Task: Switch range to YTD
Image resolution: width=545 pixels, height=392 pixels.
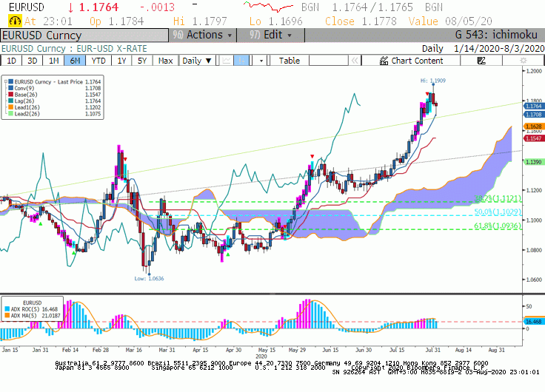Action: coord(98,61)
